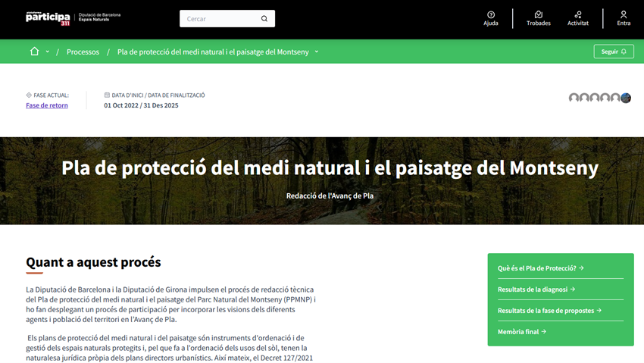Image resolution: width=644 pixels, height=363 pixels.
Task: Go to home via house icon
Action: pyautogui.click(x=34, y=52)
